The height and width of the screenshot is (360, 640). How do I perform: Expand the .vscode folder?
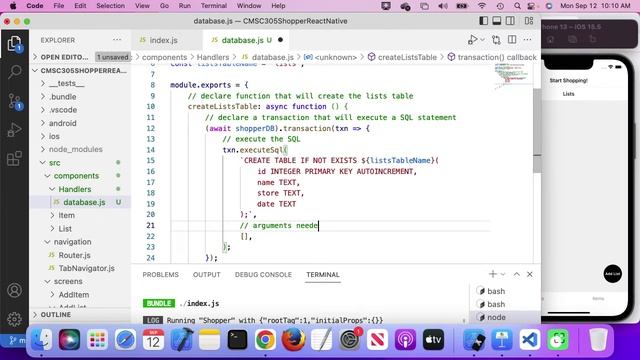62,110
